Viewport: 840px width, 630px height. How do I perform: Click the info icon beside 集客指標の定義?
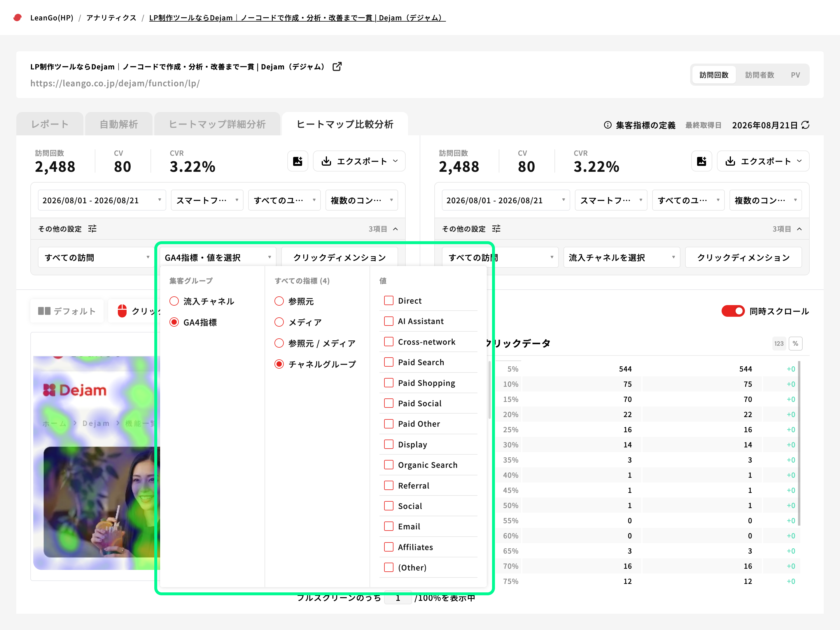tap(608, 125)
